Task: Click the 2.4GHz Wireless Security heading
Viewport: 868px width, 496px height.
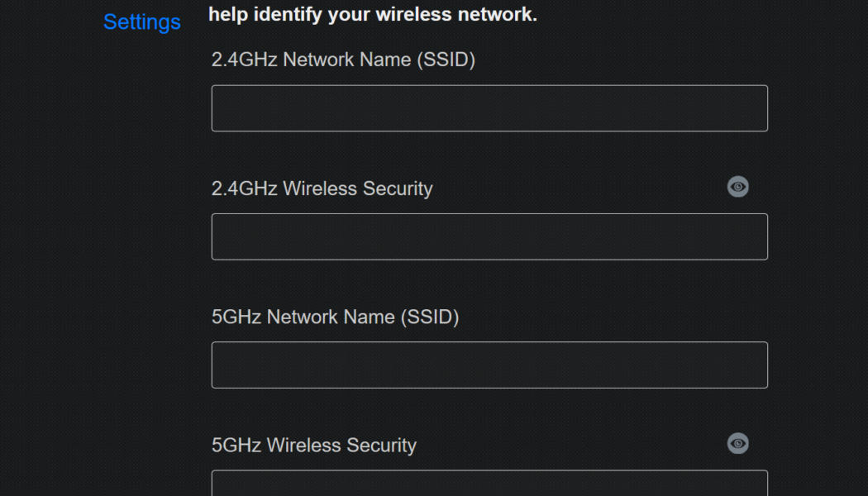Action: tap(322, 188)
